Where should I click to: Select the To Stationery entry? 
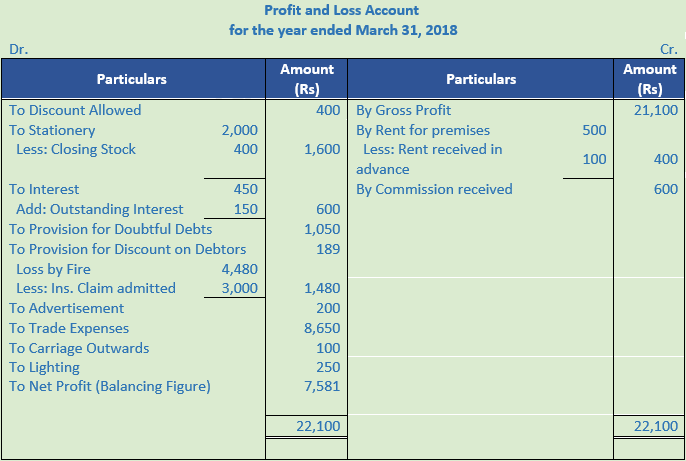tap(52, 130)
